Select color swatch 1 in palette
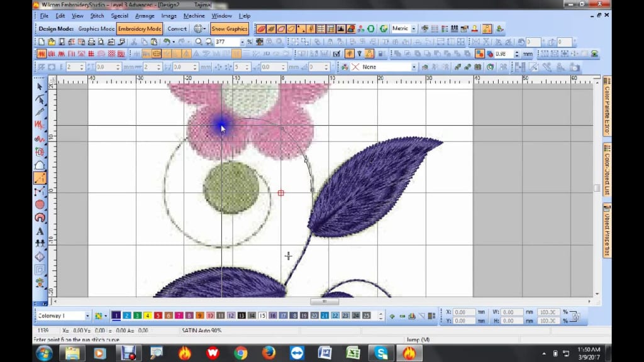Viewport: 644px width, 362px height. point(116,315)
